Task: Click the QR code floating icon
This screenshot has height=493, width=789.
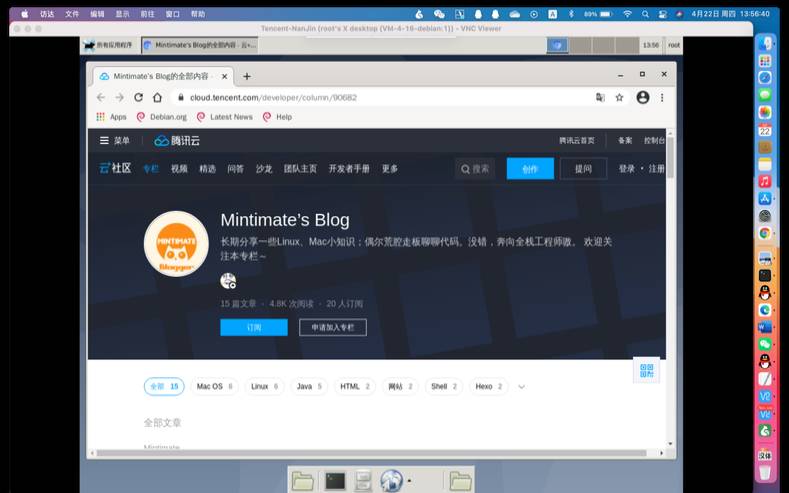Action: (646, 371)
